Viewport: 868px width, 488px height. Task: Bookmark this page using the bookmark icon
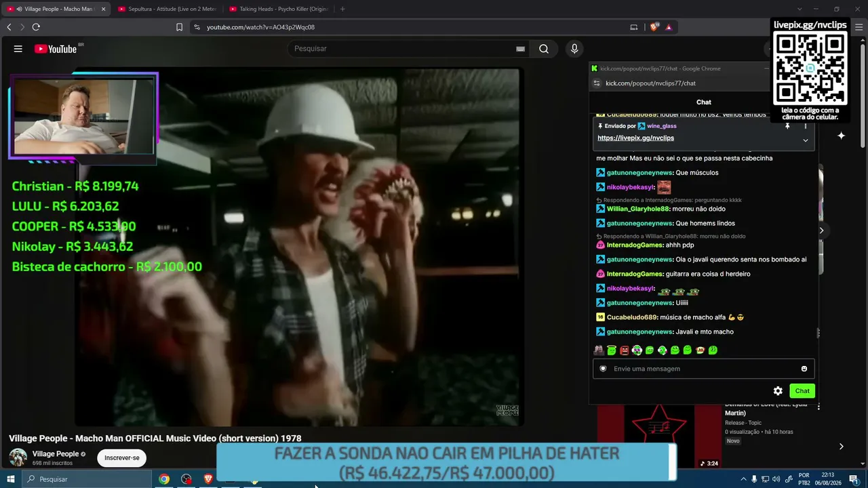click(x=179, y=27)
